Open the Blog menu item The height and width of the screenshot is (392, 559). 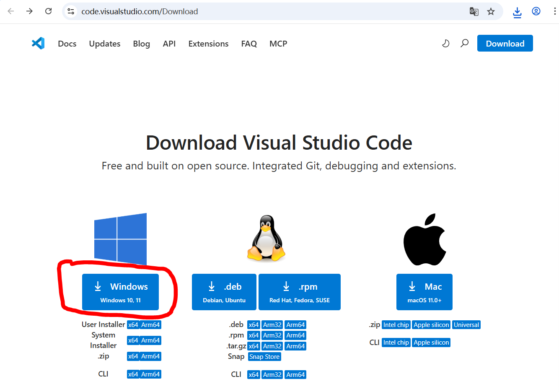point(141,44)
